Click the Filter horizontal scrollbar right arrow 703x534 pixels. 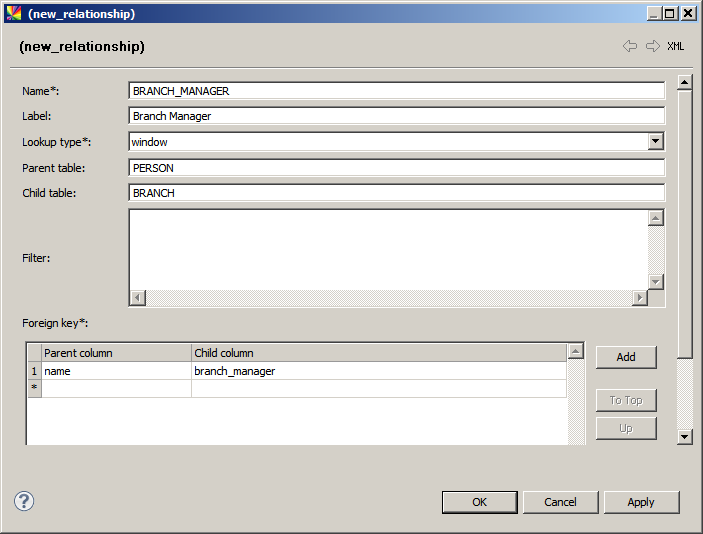(639, 298)
